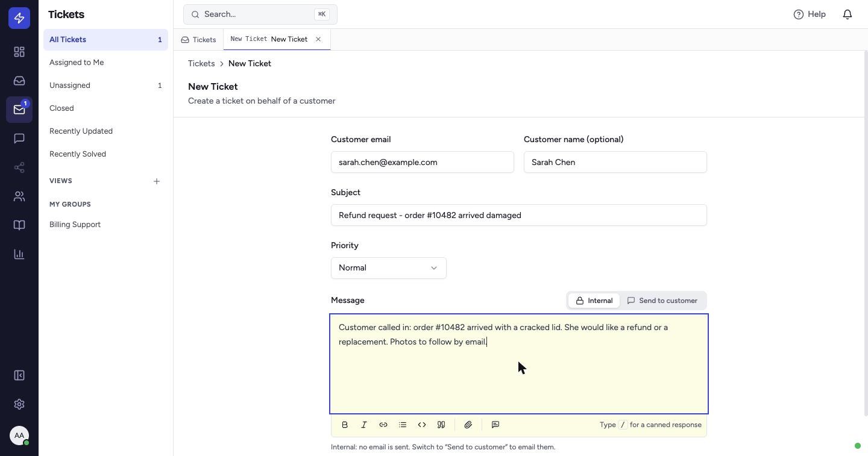Open the Closed tickets list

105,108
